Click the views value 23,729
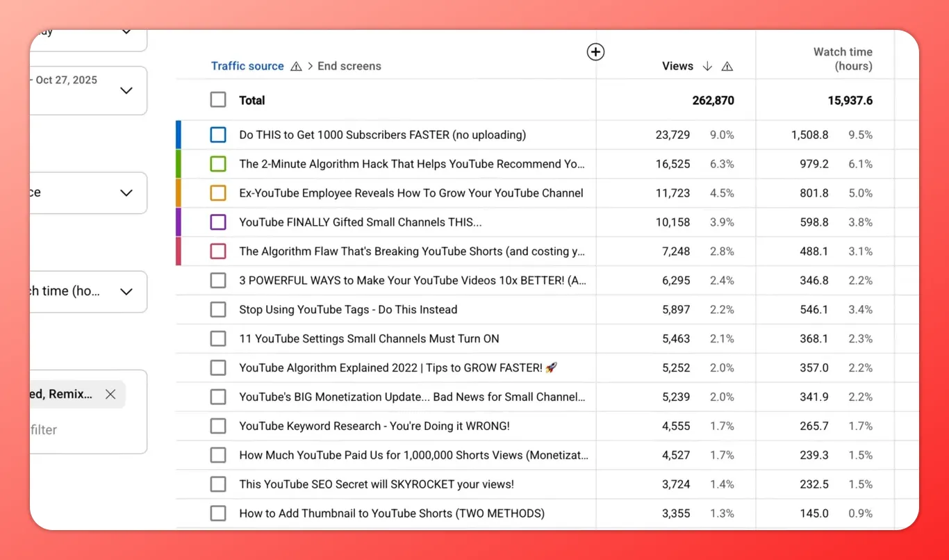Screen dimensions: 949x560 tap(672, 135)
